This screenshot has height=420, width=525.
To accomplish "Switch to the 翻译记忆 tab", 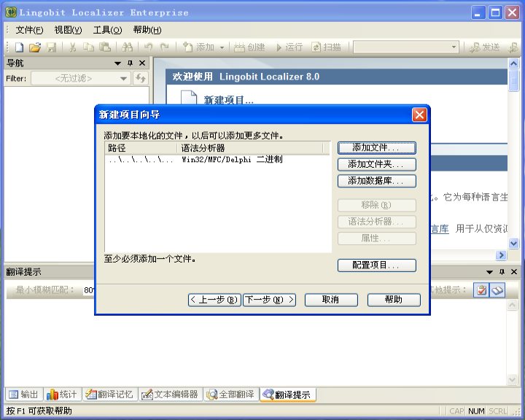I will pos(109,394).
